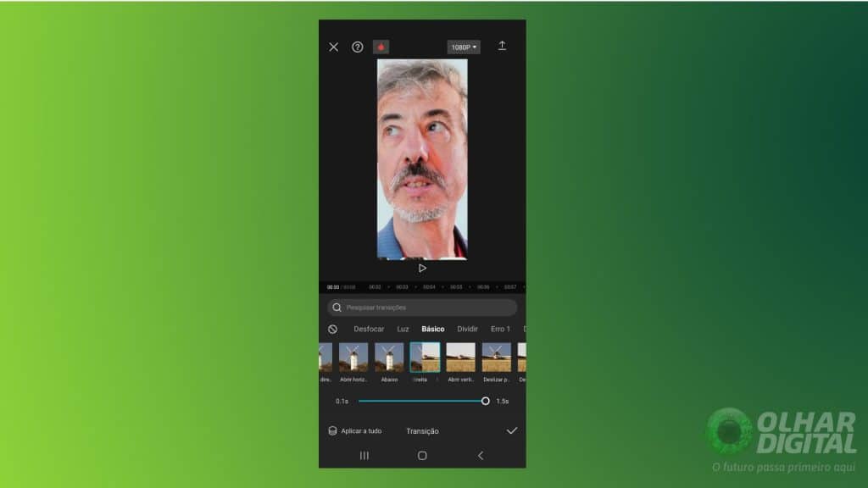Open Android recent apps icon
This screenshot has width=868, height=488.
(x=364, y=456)
